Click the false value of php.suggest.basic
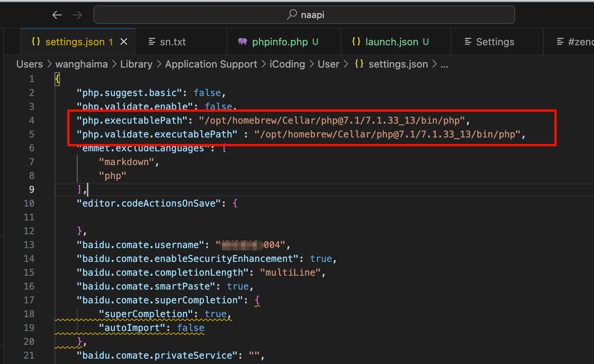The image size is (594, 364). (207, 93)
